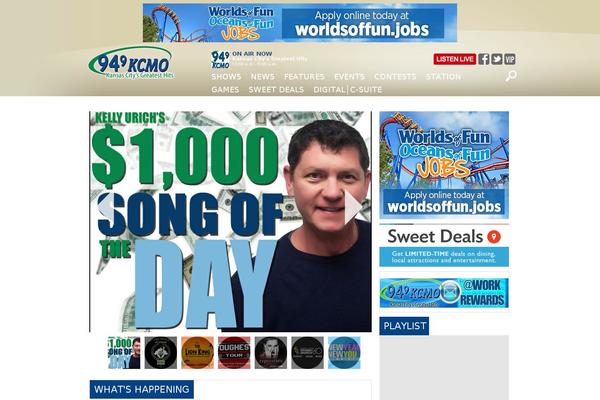The image size is (600, 400).
Task: Open the Shows menu
Action: (x=226, y=77)
